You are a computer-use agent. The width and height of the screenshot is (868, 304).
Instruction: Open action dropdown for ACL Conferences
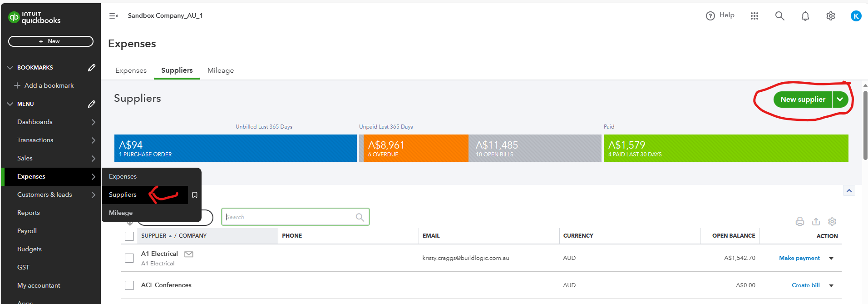(831, 286)
